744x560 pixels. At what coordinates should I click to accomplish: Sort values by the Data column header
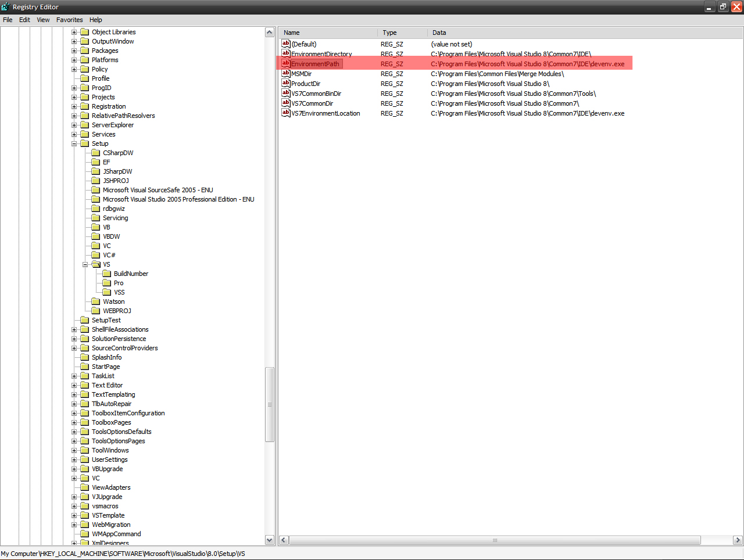[585, 33]
